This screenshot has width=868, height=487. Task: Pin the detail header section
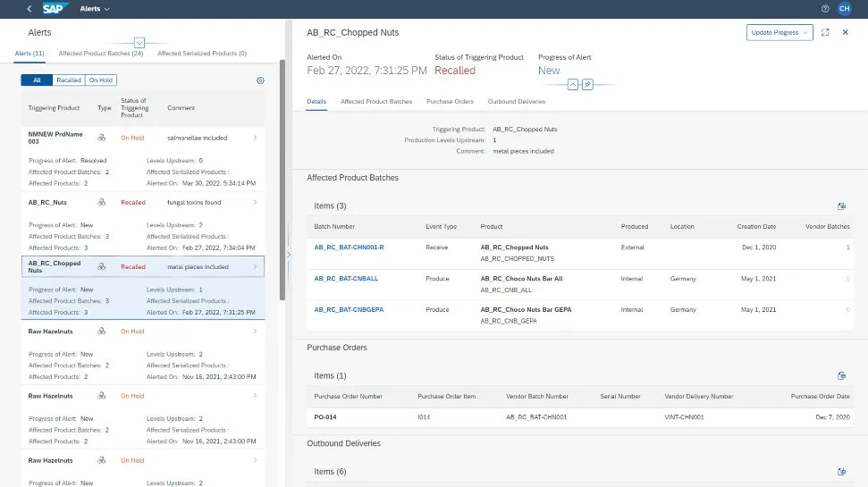[x=587, y=84]
